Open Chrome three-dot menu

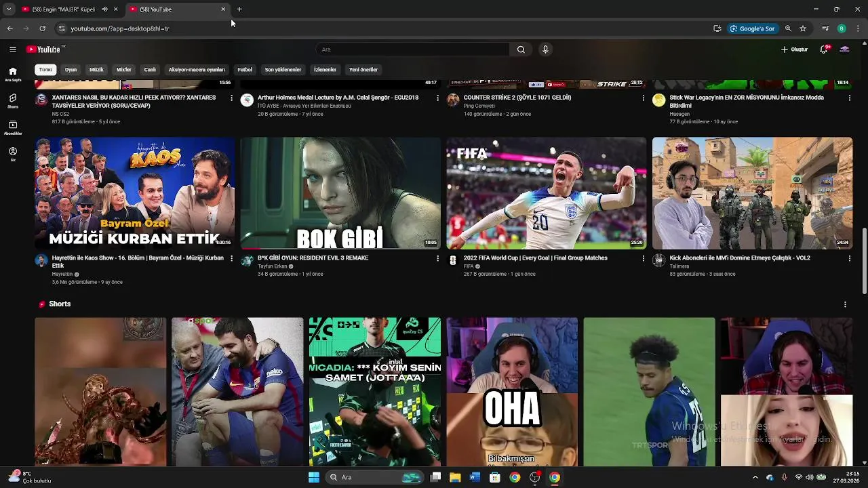click(x=858, y=28)
